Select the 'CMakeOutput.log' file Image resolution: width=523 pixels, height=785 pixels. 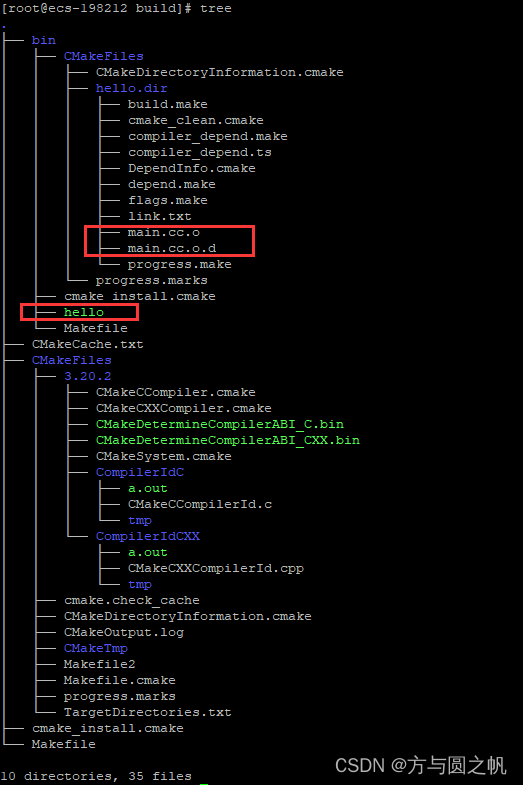(124, 633)
